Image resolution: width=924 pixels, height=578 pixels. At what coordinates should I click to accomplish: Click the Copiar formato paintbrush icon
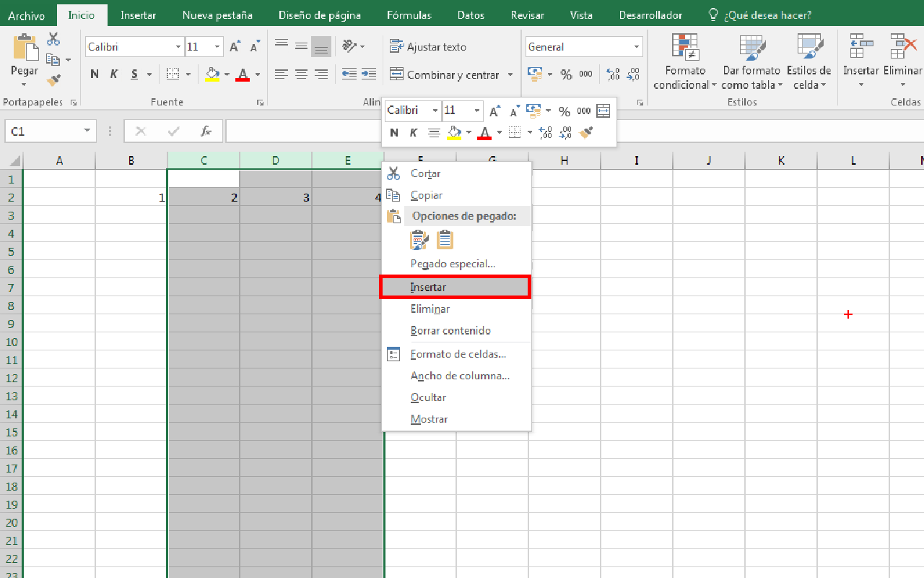click(53, 80)
